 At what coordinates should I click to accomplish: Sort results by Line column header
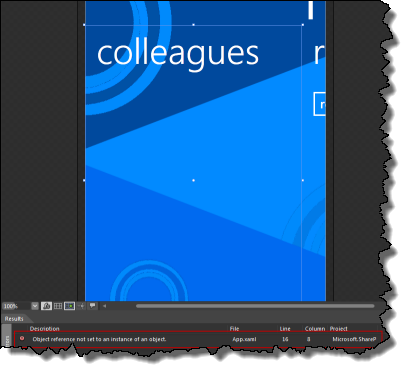285,329
